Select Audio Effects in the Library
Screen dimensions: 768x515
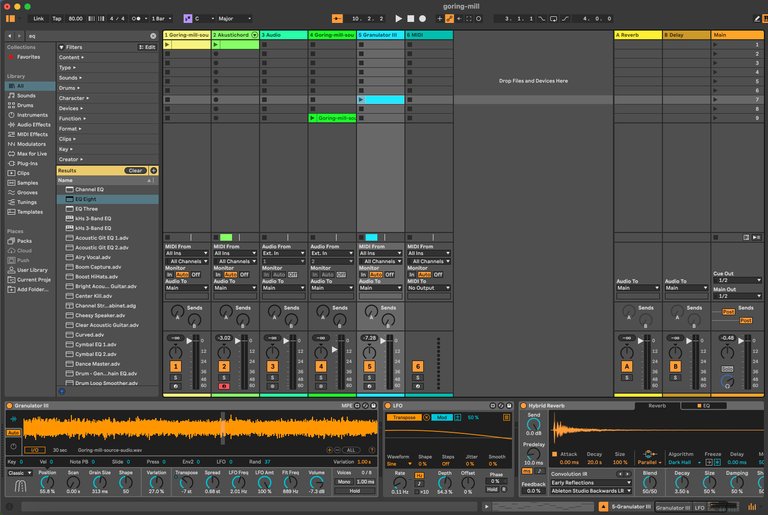pyautogui.click(x=33, y=124)
